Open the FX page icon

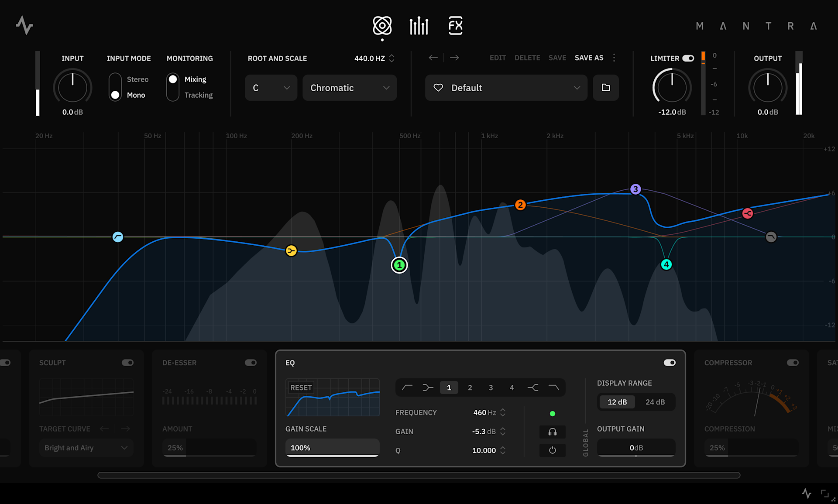tap(455, 26)
